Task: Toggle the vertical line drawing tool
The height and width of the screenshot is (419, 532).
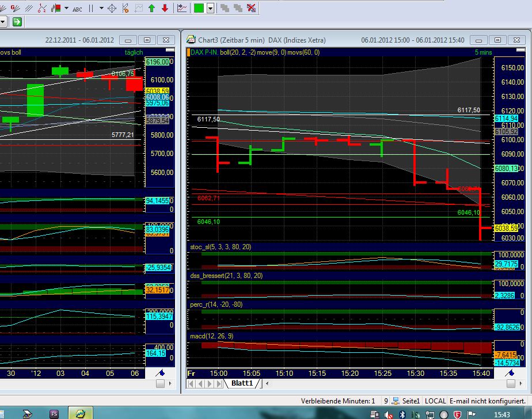Action: tap(91, 9)
